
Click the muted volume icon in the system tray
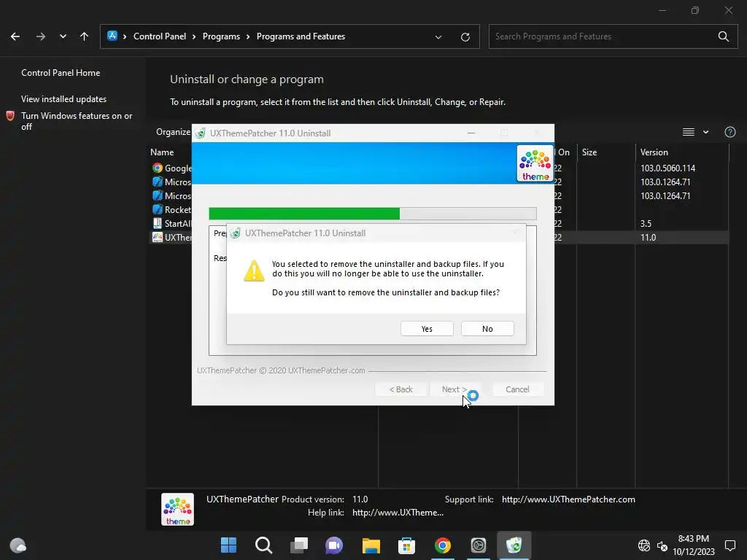point(662,545)
